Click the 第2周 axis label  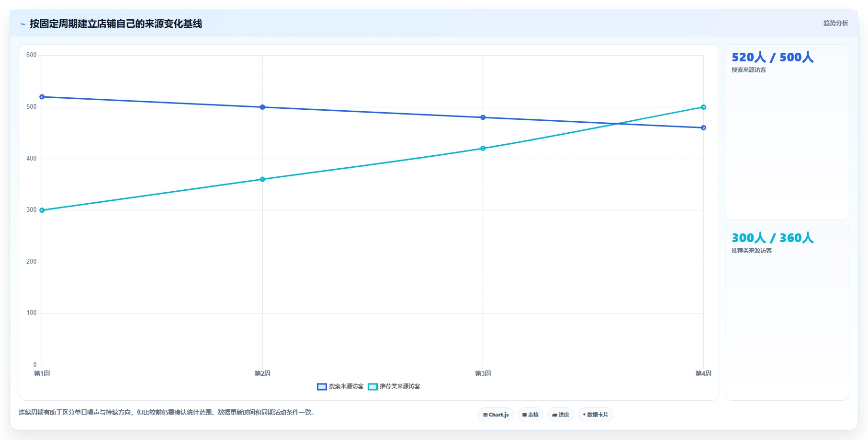tap(262, 373)
